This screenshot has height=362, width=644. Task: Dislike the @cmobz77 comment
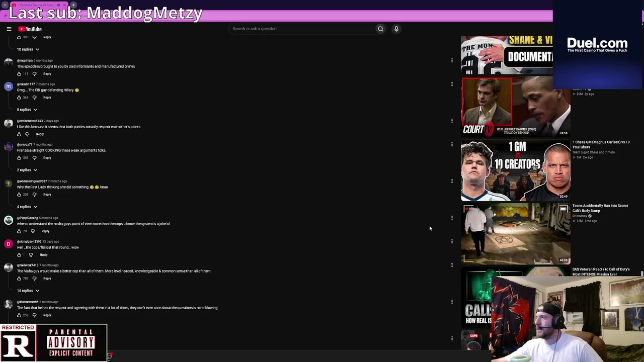[34, 158]
